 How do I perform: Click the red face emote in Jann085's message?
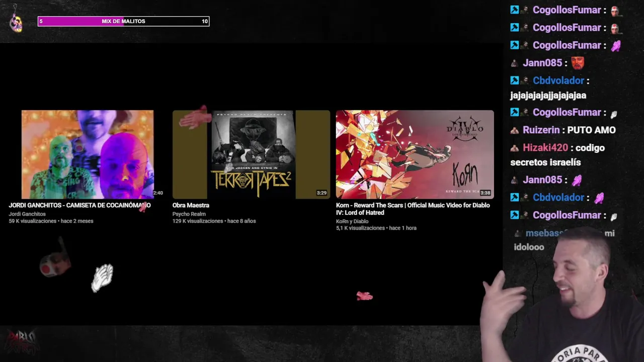coord(577,63)
